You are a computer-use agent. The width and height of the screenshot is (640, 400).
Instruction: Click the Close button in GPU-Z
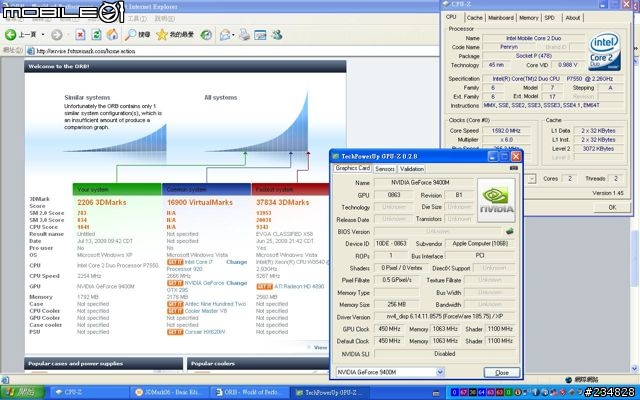coord(502,372)
